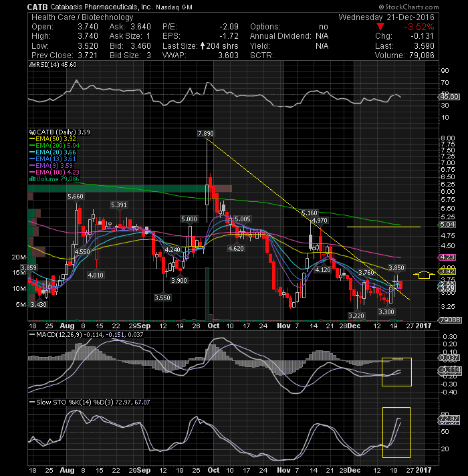
Task: Click the yellow EMA(50) legend line swatch
Action: coord(32,139)
